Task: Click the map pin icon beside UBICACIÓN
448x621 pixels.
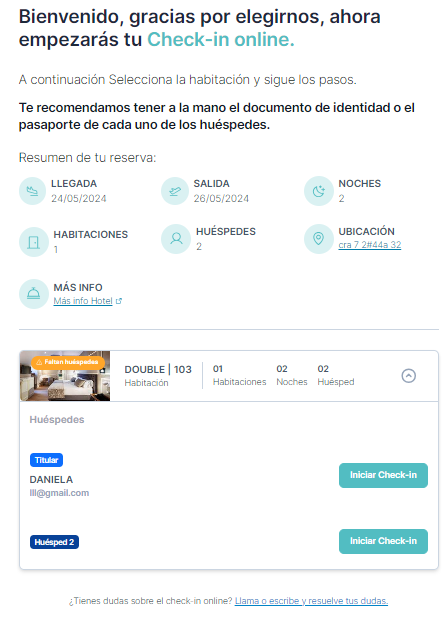Action: coord(318,239)
